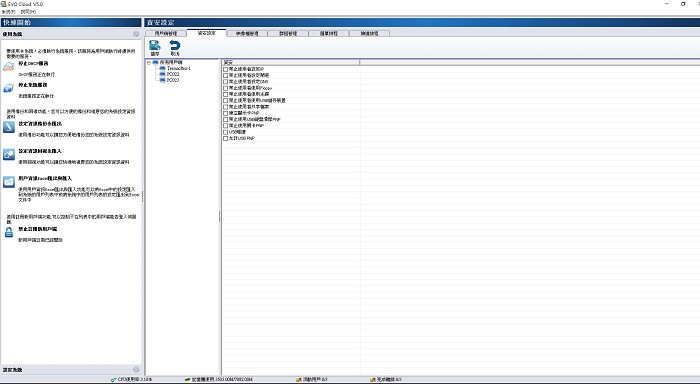Click the memory usage readout in the status bar

(222, 380)
